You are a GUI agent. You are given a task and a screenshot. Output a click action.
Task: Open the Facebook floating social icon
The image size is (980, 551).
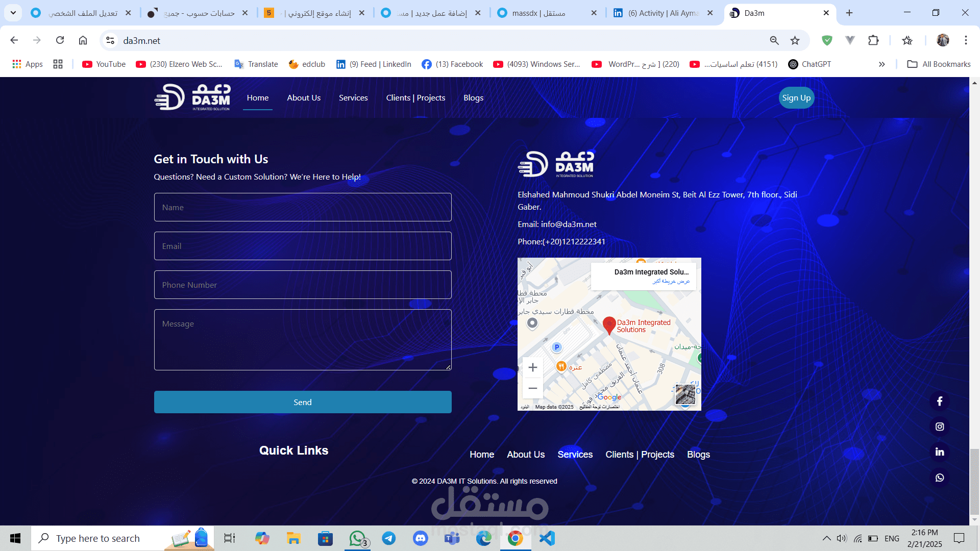coord(939,402)
